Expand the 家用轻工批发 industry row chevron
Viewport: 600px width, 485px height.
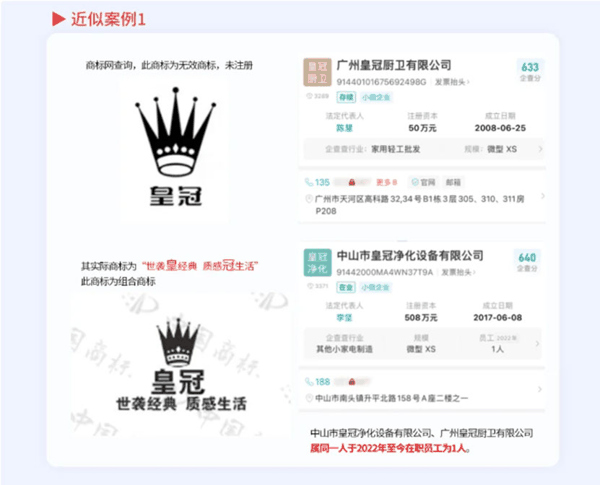point(540,149)
